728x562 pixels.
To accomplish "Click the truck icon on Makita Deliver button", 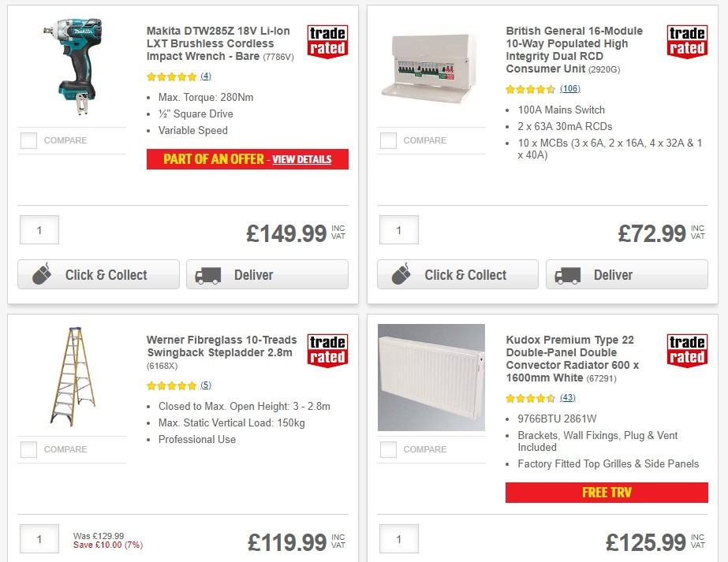I will point(208,274).
